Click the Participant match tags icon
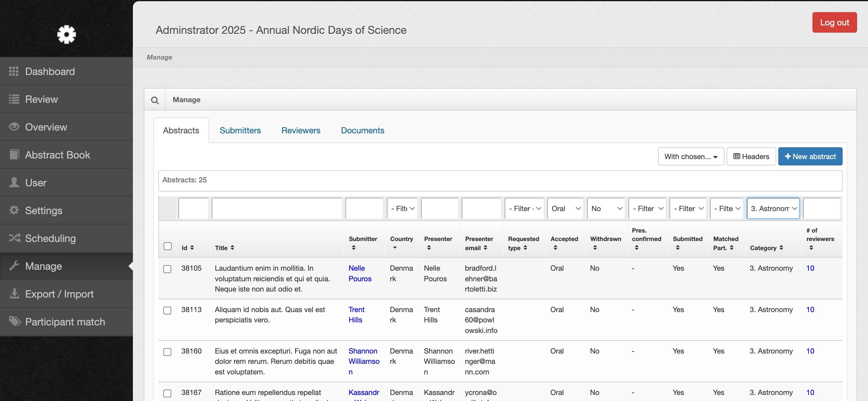 (x=15, y=321)
